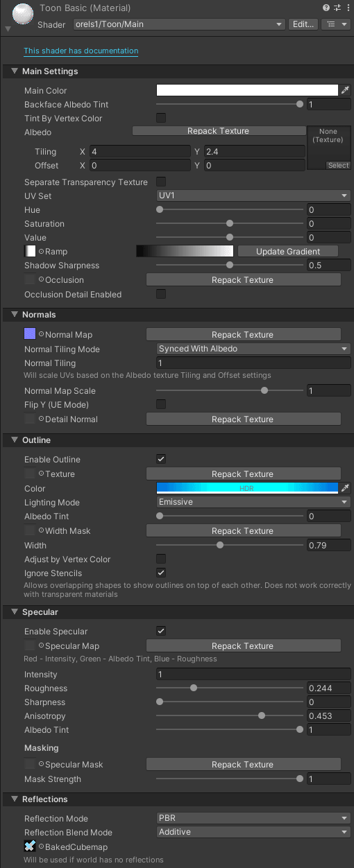Open Reflection Mode dropdown
Viewport: 354px width, 868px height.
[253, 818]
